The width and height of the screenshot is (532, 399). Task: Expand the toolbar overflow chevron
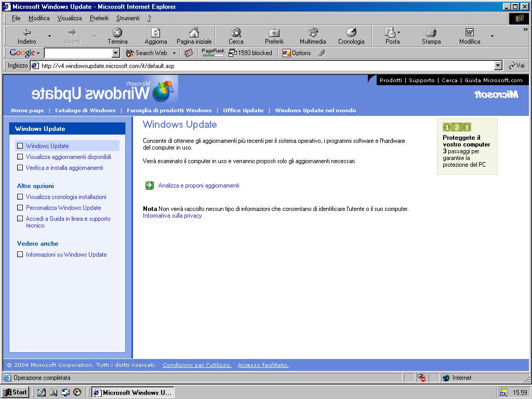(x=526, y=30)
